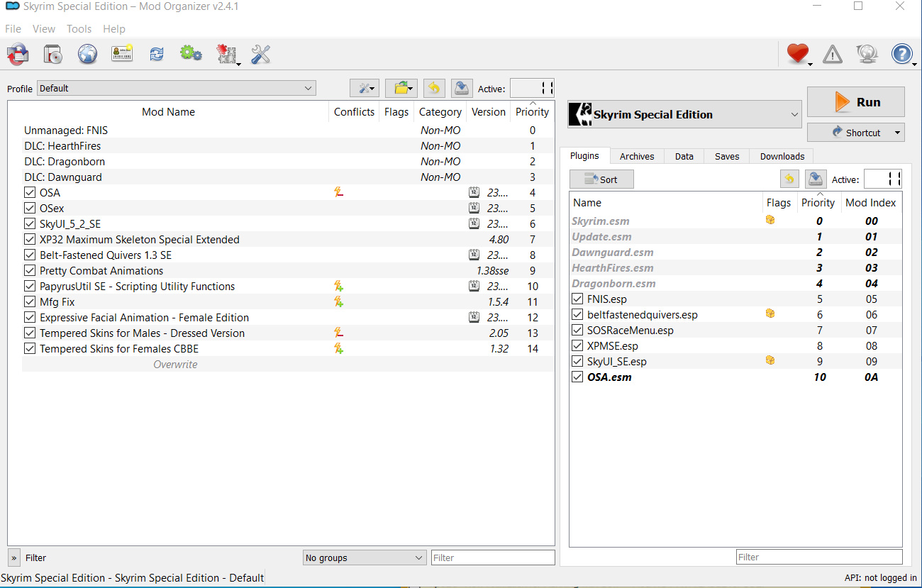Open the folder dropdown above mod list
The width and height of the screenshot is (922, 588).
(x=401, y=88)
